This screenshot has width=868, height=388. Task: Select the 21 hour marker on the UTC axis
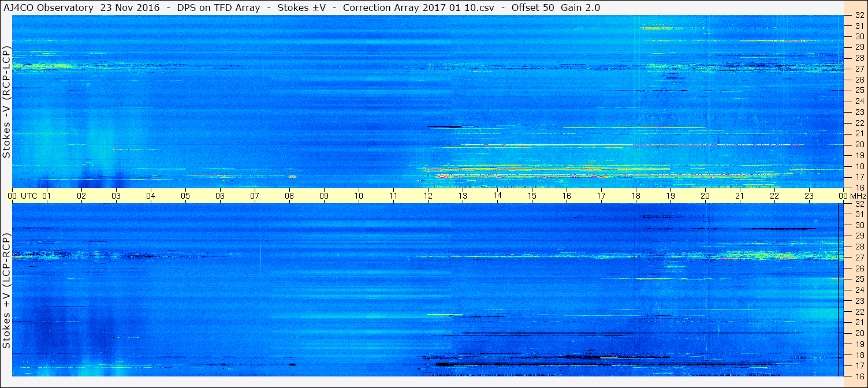coord(740,196)
